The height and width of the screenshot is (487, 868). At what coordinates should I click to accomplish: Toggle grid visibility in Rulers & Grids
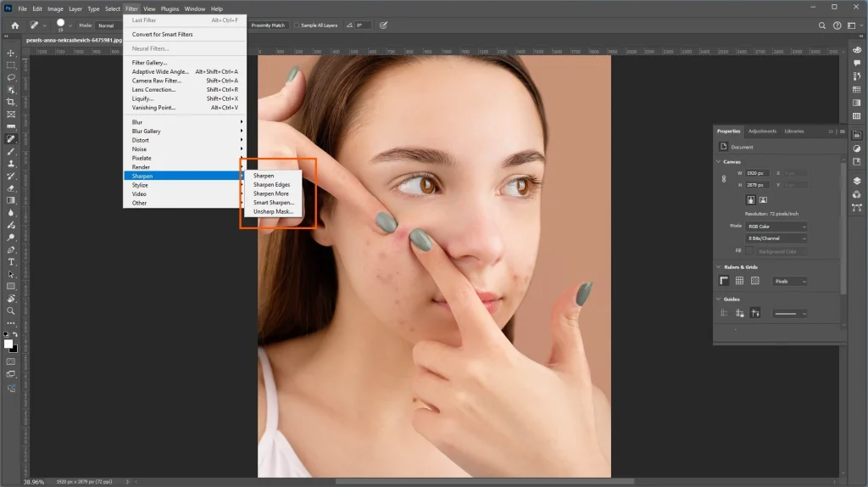tap(739, 281)
